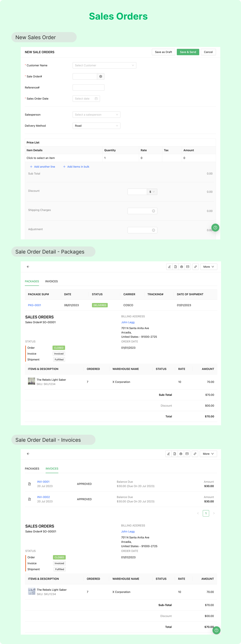Viewport: 241px width, 644px height.
Task: Switch to INVOICES tab in Packages section
Action: [x=51, y=282]
